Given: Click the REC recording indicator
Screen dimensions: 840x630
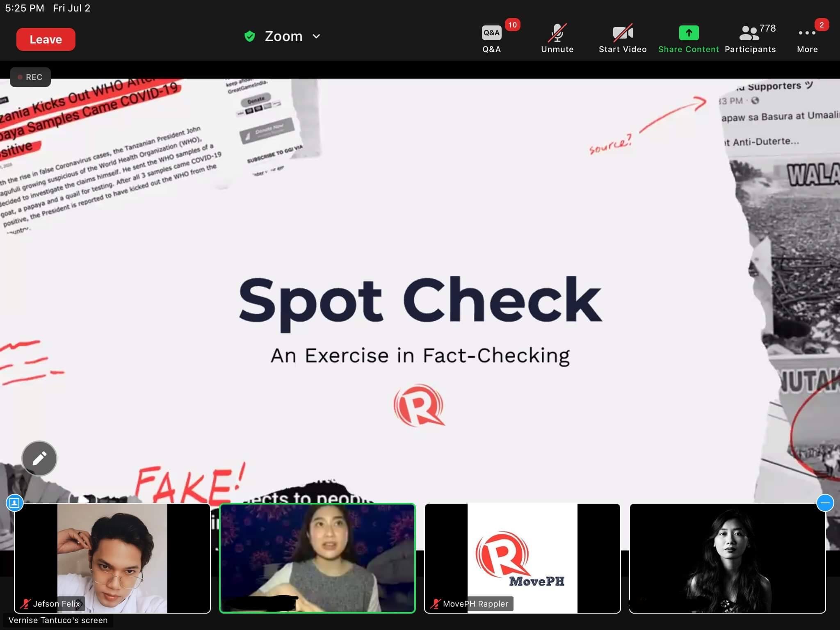Looking at the screenshot, I should click(30, 77).
